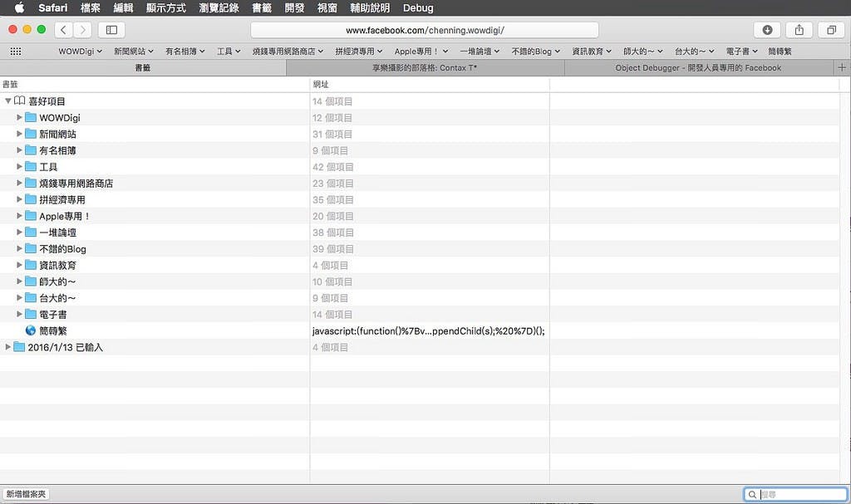851x504 pixels.
Task: Click the Safari back navigation arrow
Action: (x=64, y=30)
